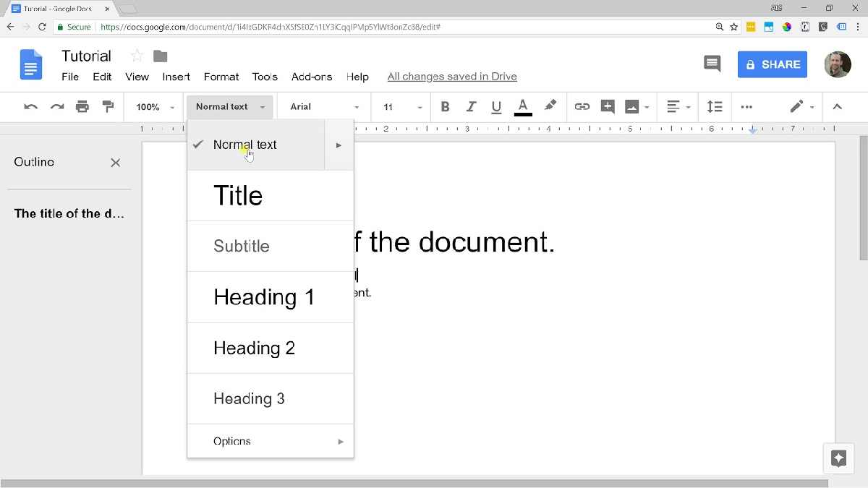Click the horizontal scrollbar at the bottom

click(x=414, y=482)
